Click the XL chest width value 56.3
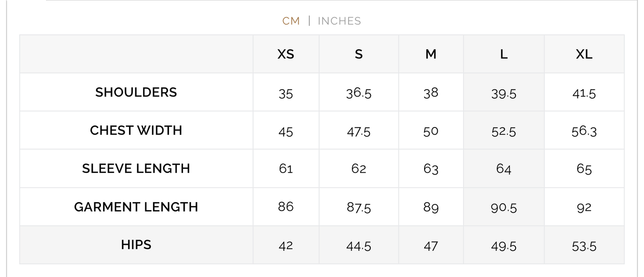Viewport: 644px width, 277px height. click(x=584, y=131)
